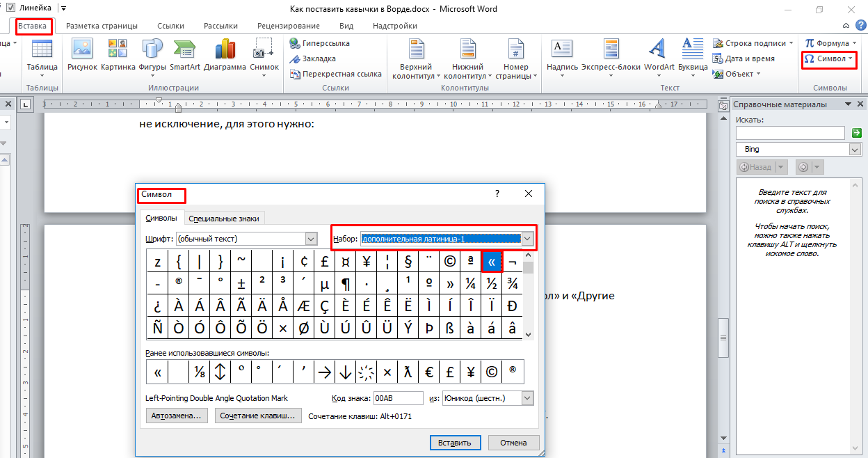Close the Справочные материалы pane

(861, 104)
